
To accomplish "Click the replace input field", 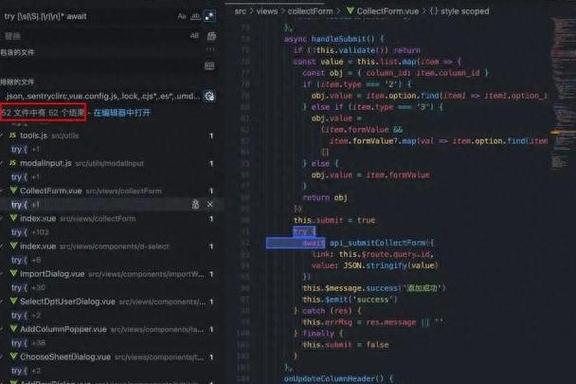I will [x=94, y=36].
